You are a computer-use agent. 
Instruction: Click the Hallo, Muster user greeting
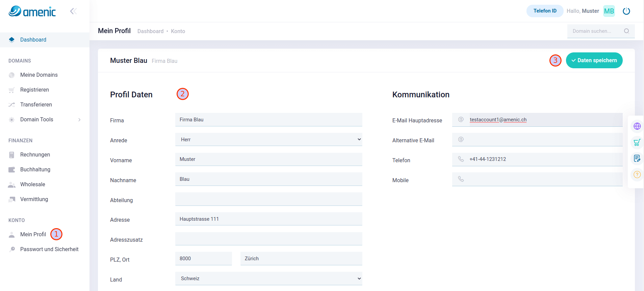click(x=583, y=11)
